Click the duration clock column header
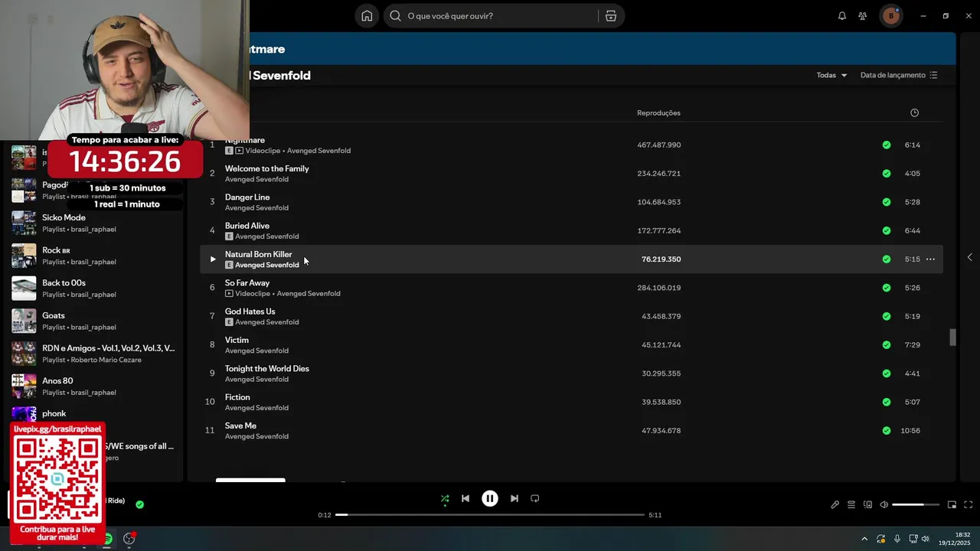980x551 pixels. [x=914, y=112]
